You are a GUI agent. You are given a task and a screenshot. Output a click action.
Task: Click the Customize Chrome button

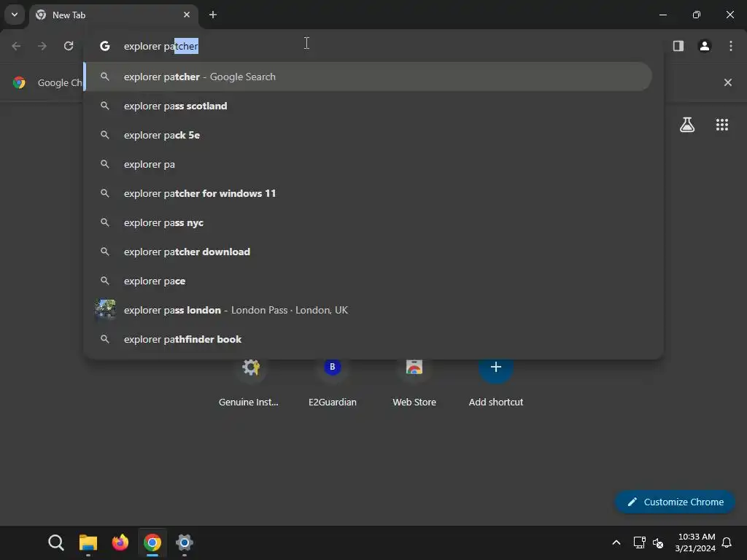(675, 502)
